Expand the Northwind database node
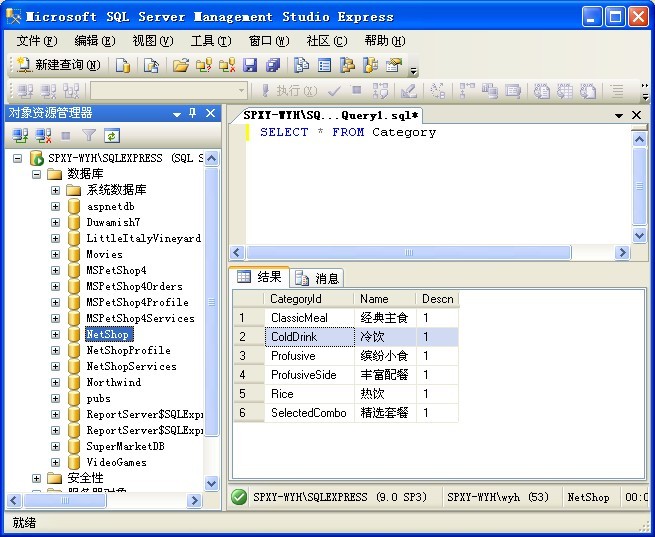Viewport: 655px width, 537px height. pos(55,382)
